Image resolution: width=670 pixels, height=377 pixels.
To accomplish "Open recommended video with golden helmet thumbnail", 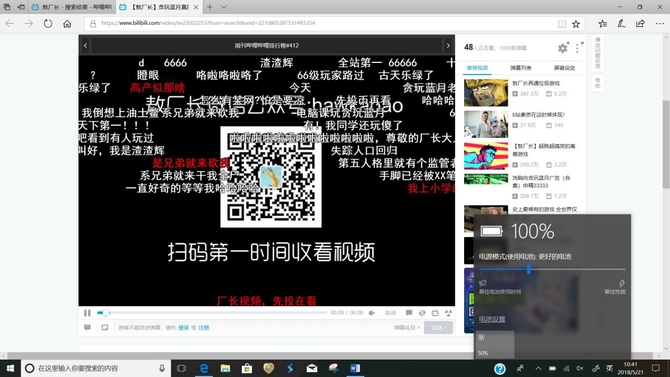I will point(486,92).
